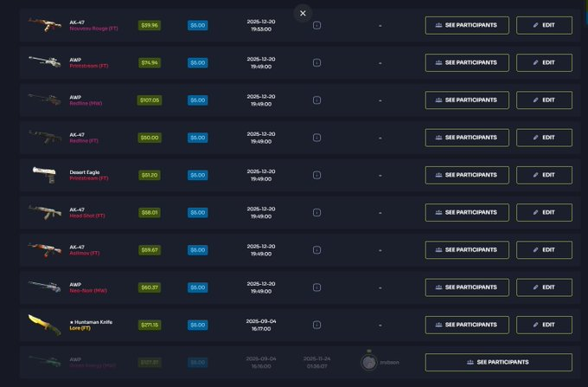588x387 pixels.
Task: Click the $39.96 price badge
Action: 150,25
